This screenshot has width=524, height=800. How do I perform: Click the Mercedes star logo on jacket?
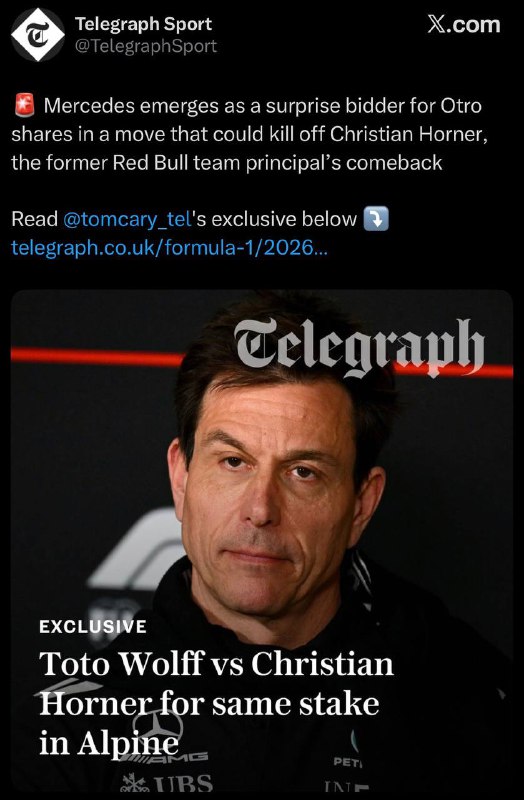coord(158,726)
